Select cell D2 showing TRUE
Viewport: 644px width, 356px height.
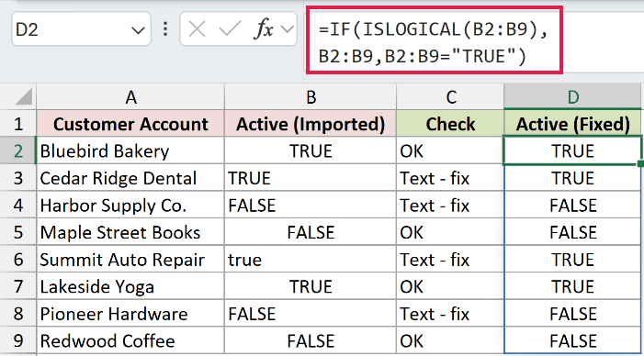pyautogui.click(x=572, y=150)
